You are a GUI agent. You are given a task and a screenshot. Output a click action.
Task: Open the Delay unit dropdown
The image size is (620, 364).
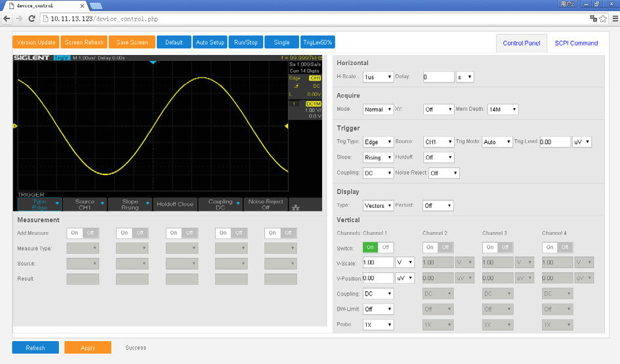pos(465,77)
